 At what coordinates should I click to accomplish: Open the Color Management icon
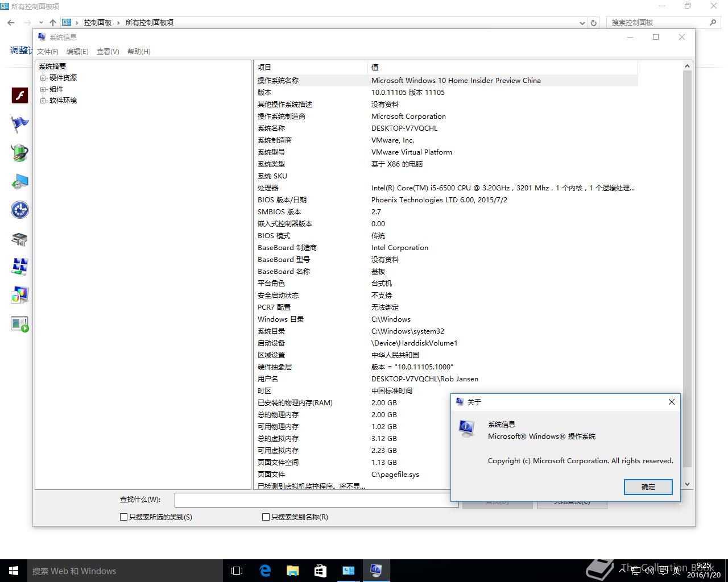[20, 295]
